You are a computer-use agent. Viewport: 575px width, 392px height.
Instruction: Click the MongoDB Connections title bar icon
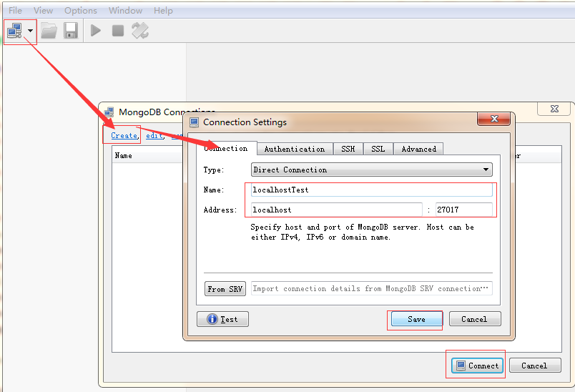[x=109, y=112]
